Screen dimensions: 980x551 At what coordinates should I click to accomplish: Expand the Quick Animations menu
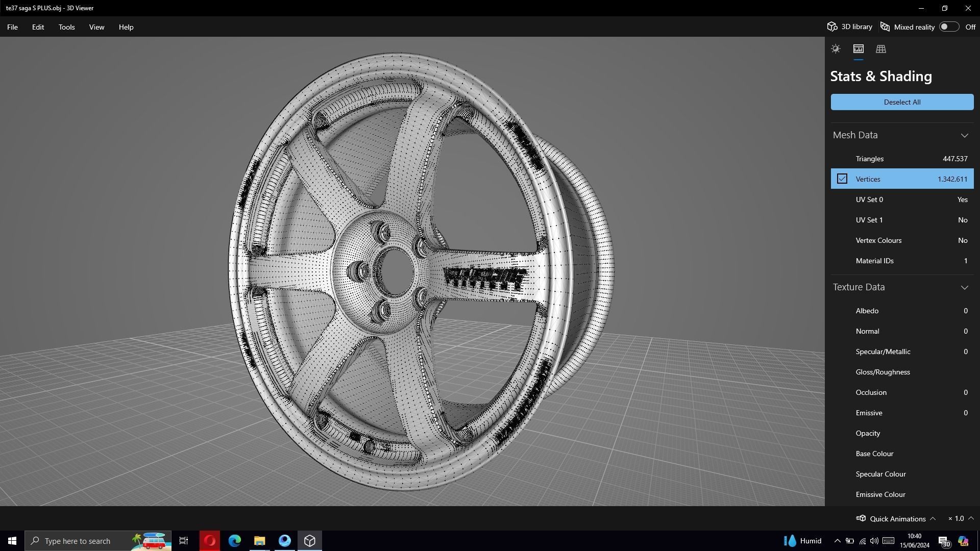tap(897, 518)
